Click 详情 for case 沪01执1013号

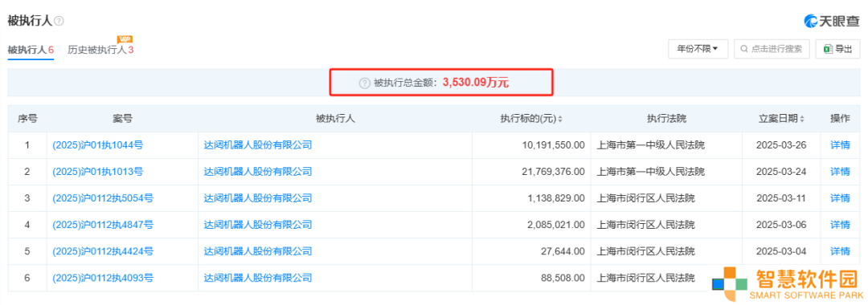pyautogui.click(x=840, y=172)
